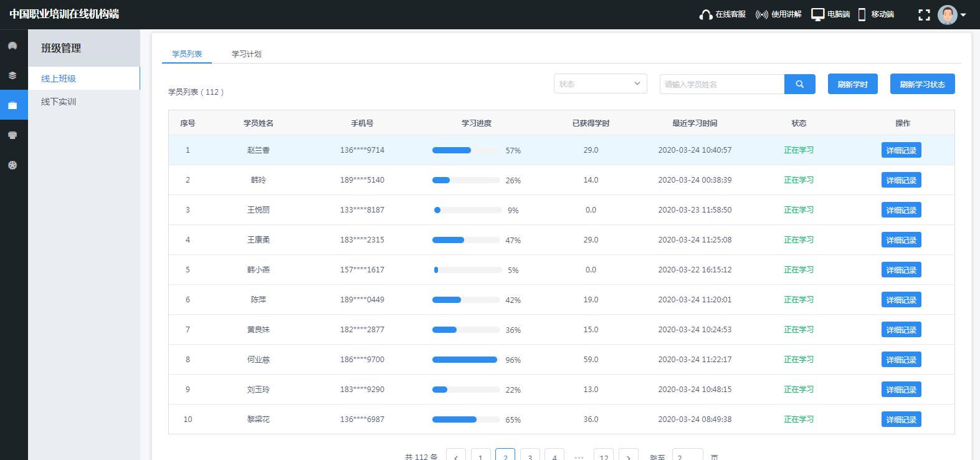The image size is (980, 460).
Task: Open the 状态 filter dropdown
Action: tap(600, 84)
